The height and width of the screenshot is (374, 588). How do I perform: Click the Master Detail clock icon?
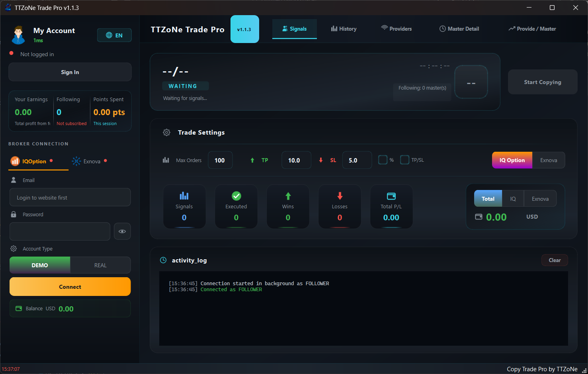(x=442, y=28)
